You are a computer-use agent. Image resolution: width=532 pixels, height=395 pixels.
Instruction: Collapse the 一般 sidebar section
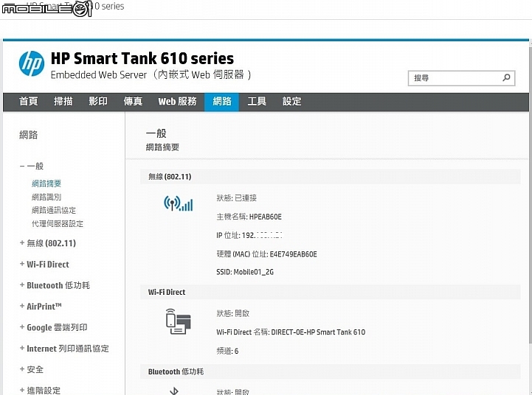click(32, 166)
